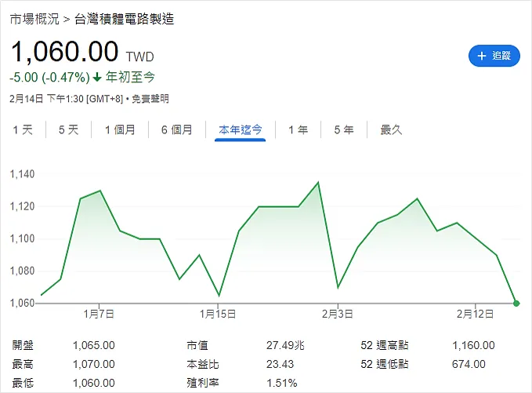532x393 pixels.
Task: Click the 開盤 value 1,065.00
Action: [94, 345]
